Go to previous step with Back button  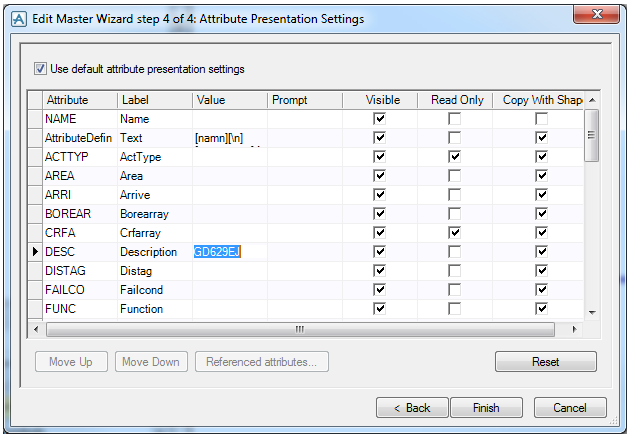(411, 408)
